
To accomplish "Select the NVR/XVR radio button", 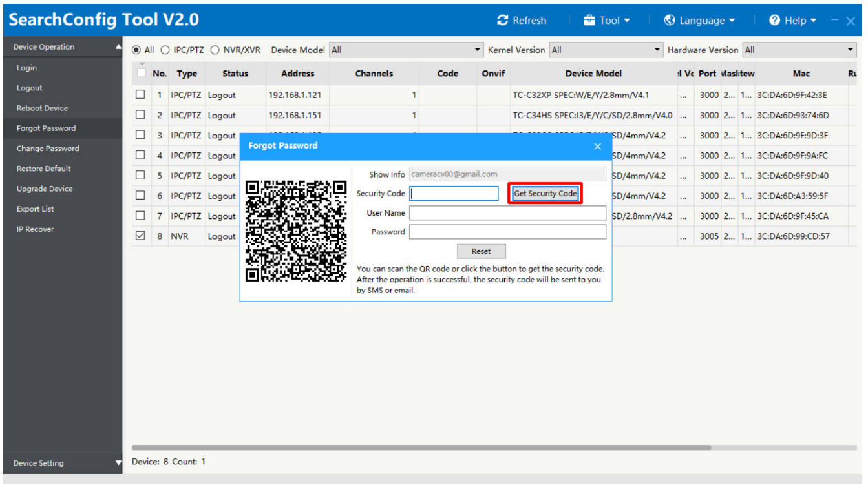I will tap(215, 50).
